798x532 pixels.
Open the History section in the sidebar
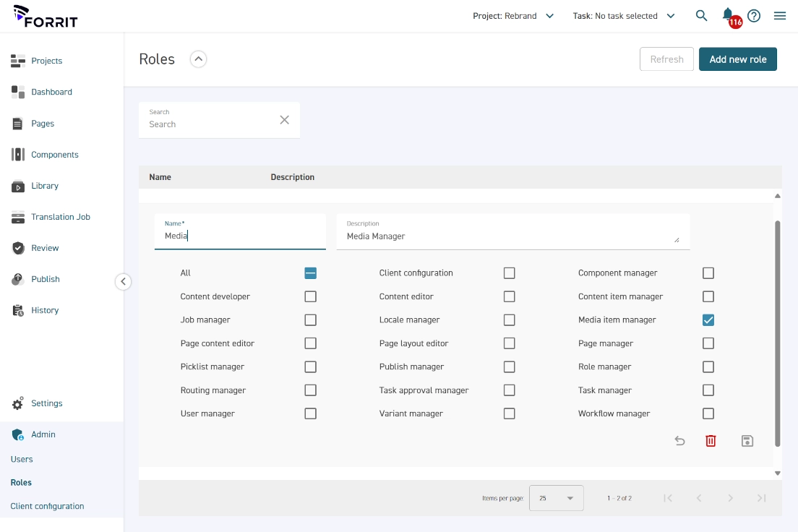click(x=45, y=310)
